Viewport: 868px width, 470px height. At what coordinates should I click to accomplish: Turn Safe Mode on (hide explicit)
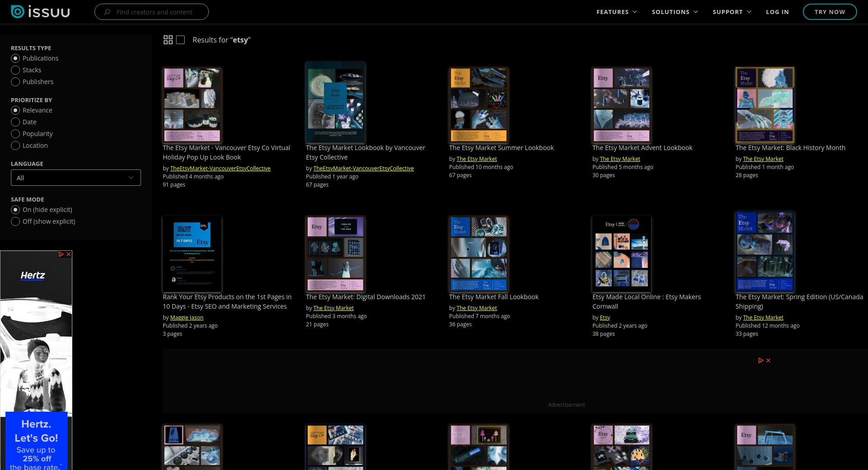tap(42, 210)
